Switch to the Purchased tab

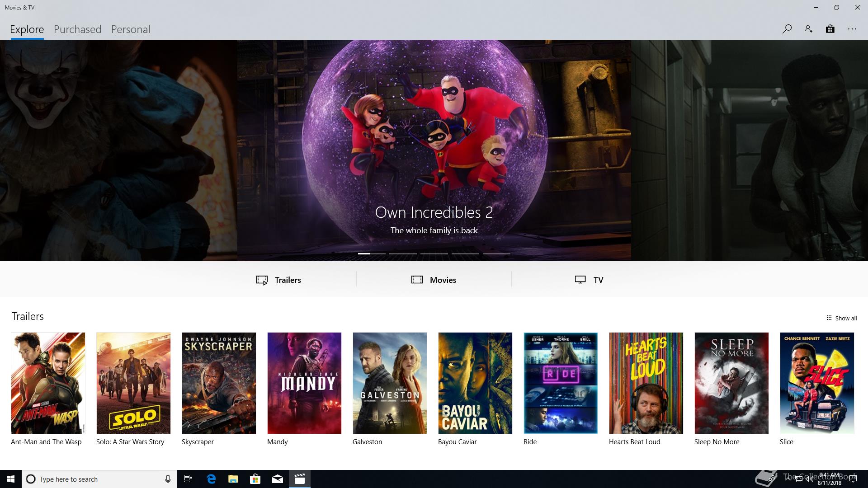[78, 29]
